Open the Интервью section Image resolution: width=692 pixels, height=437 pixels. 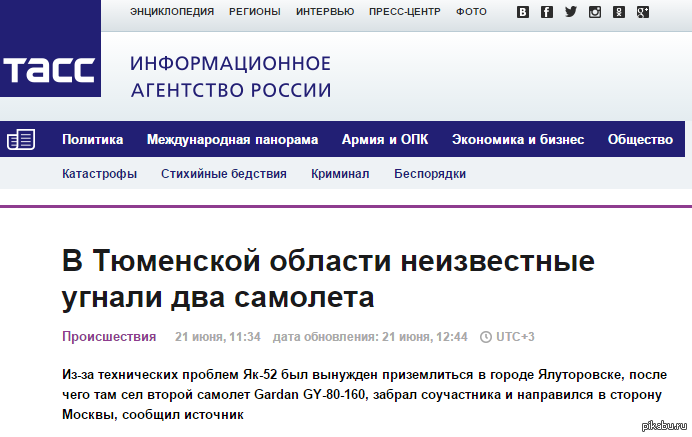pyautogui.click(x=325, y=12)
